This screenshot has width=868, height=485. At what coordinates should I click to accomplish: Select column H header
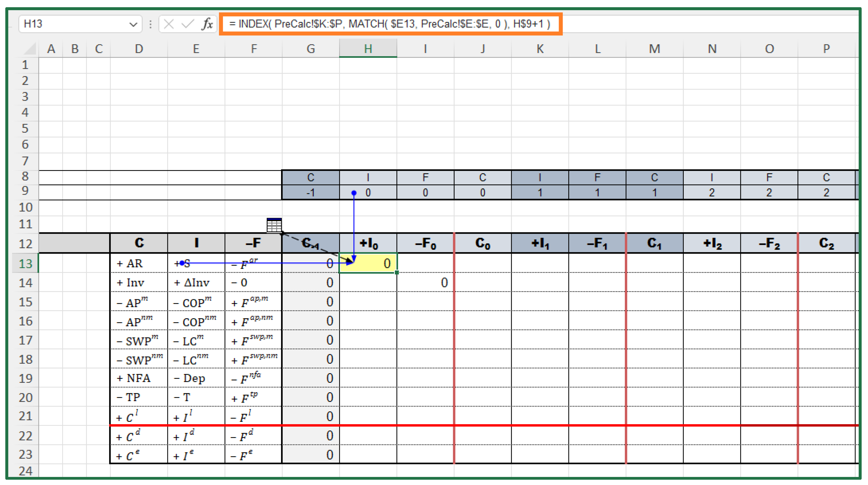point(368,49)
